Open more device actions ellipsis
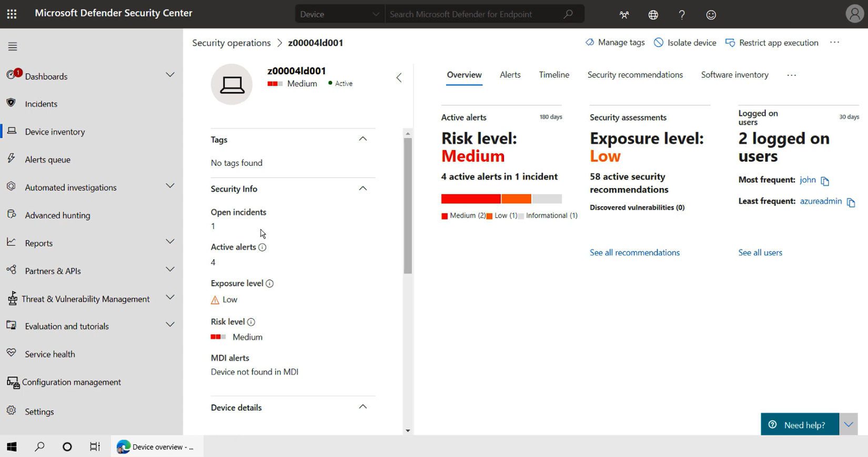 (835, 43)
